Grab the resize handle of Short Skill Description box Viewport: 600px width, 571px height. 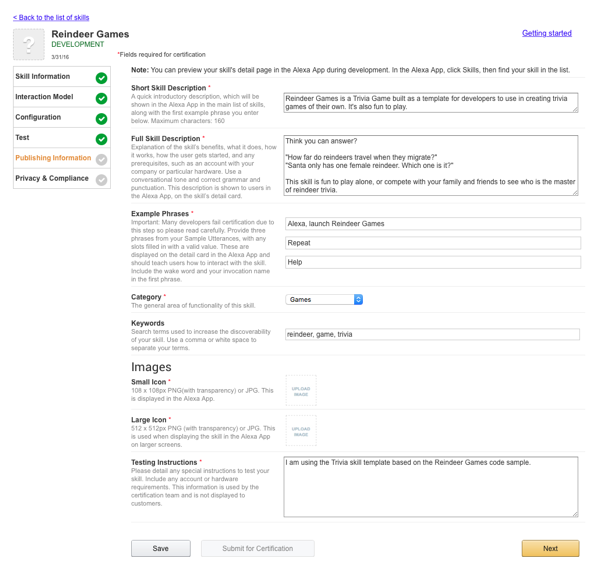point(575,110)
